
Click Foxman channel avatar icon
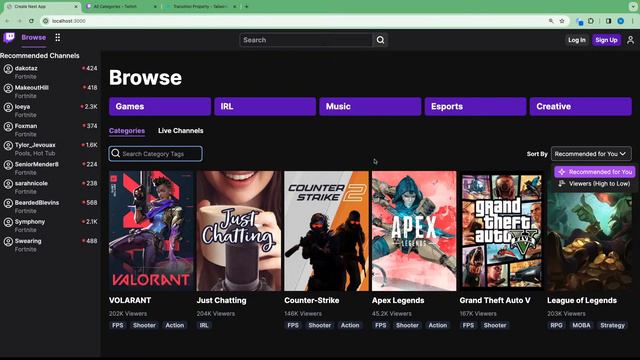(8, 127)
